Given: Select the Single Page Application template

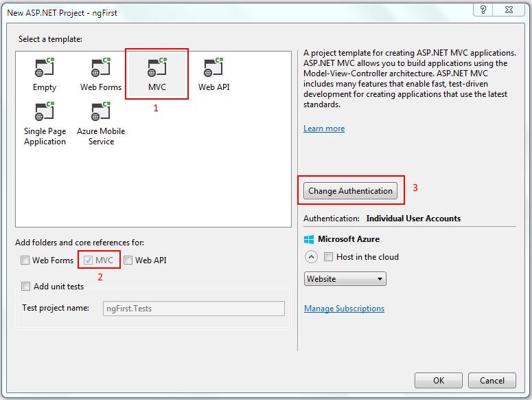Looking at the screenshot, I should [45, 124].
